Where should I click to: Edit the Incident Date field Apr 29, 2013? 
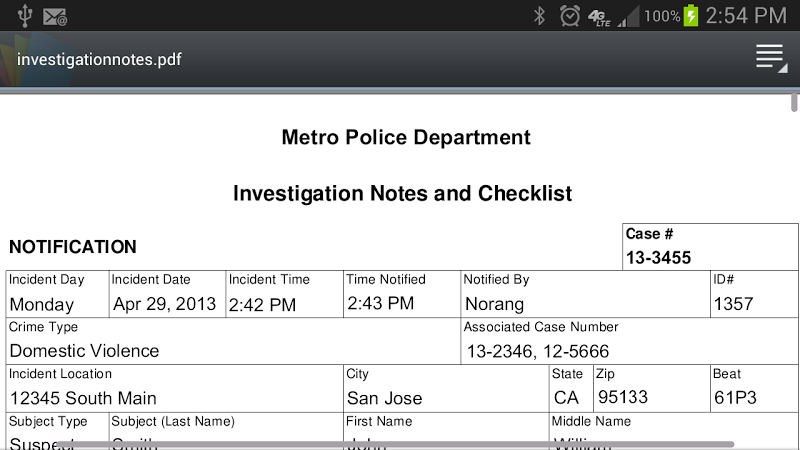point(167,294)
